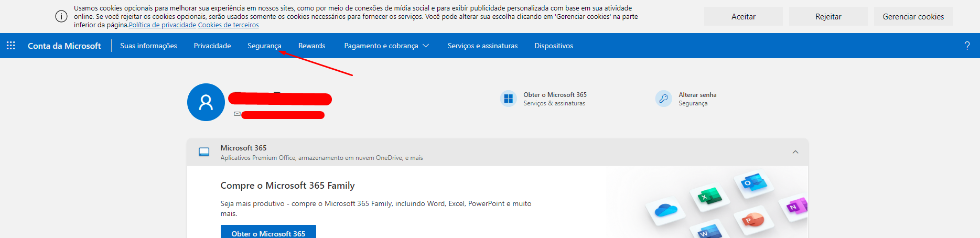
Task: Open Suas informações tab
Action: click(x=148, y=46)
